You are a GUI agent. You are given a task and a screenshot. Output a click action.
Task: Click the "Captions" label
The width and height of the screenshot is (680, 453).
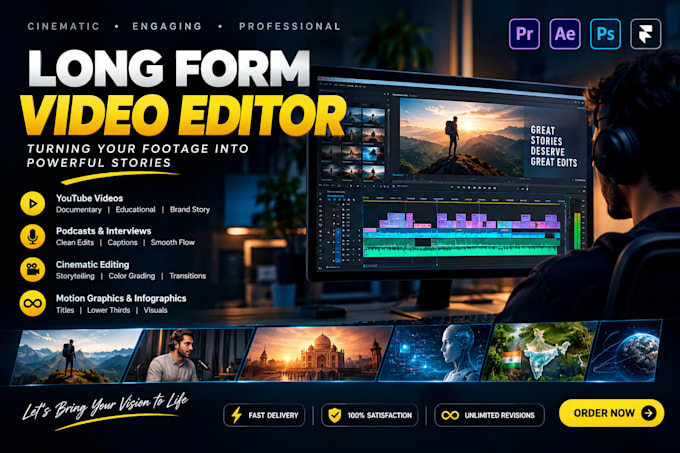[122, 243]
